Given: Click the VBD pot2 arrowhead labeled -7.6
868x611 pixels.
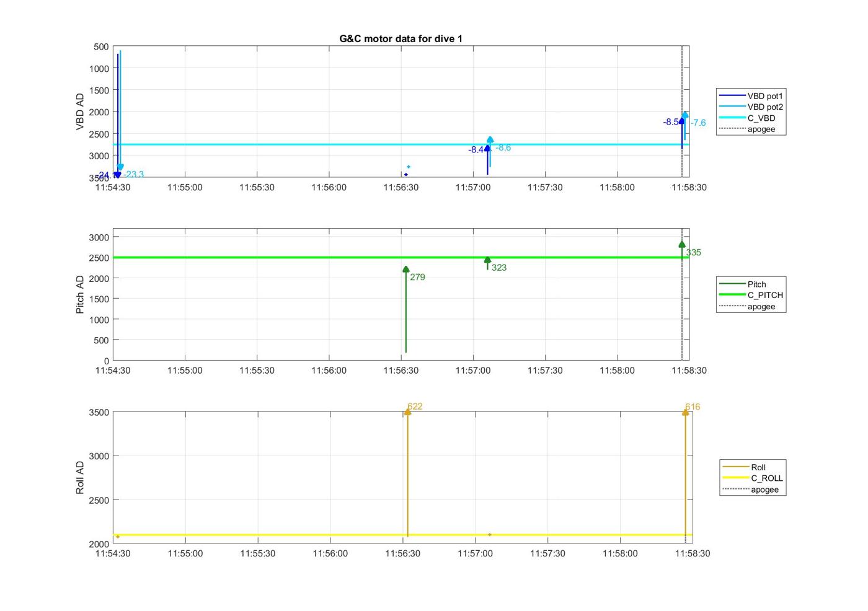Looking at the screenshot, I should (684, 115).
